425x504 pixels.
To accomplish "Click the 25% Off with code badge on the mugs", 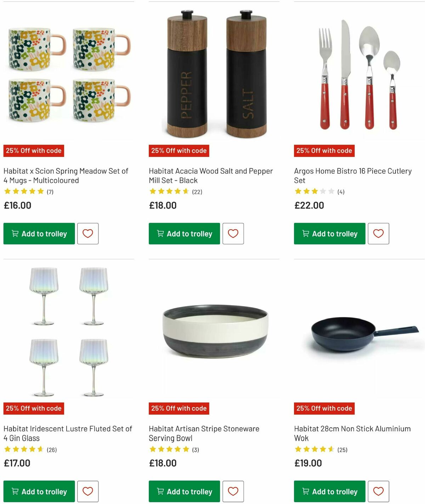I will coord(34,151).
